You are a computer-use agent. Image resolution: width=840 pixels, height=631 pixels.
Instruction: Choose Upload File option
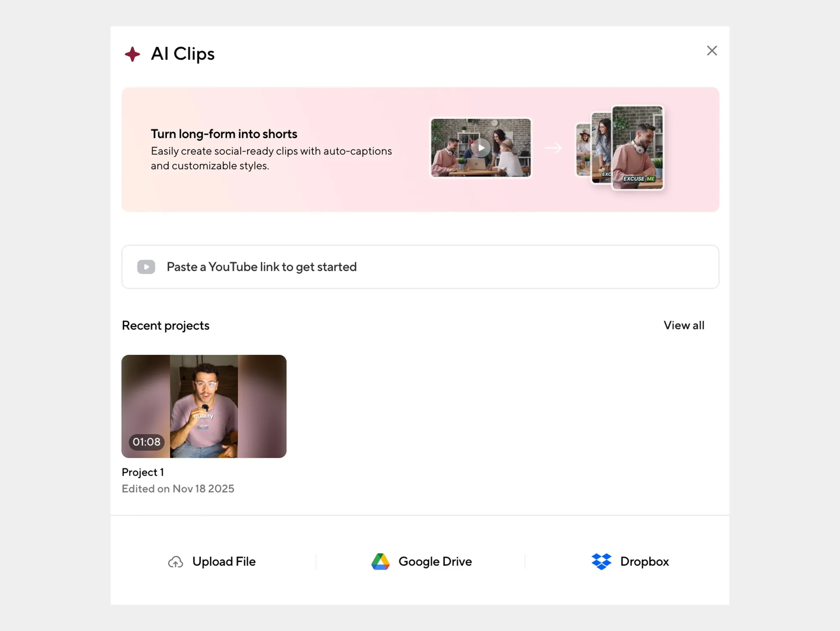pos(224,562)
